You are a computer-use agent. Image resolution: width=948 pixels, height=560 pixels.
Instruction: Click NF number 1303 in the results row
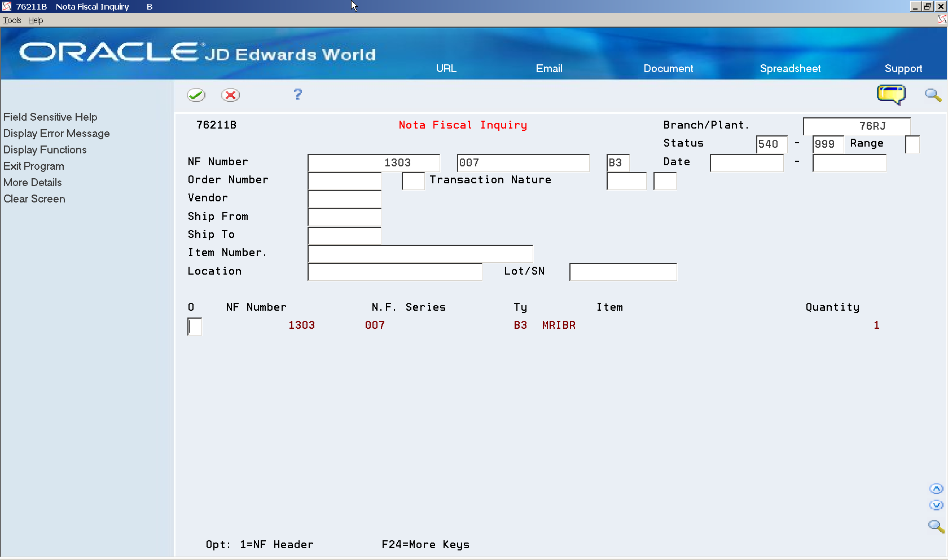click(x=301, y=325)
